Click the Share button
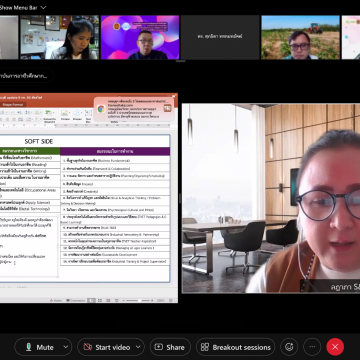The height and width of the screenshot is (360, 360). point(170,347)
